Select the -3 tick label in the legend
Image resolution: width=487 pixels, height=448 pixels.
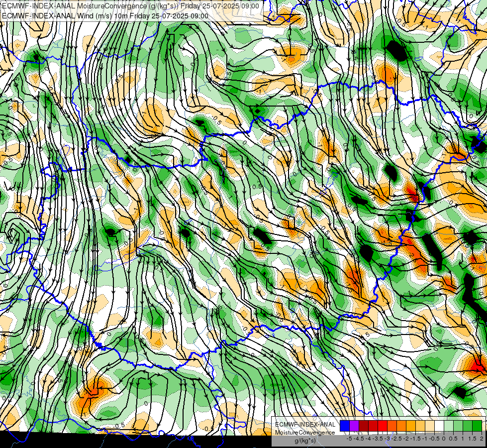pyautogui.click(x=387, y=439)
